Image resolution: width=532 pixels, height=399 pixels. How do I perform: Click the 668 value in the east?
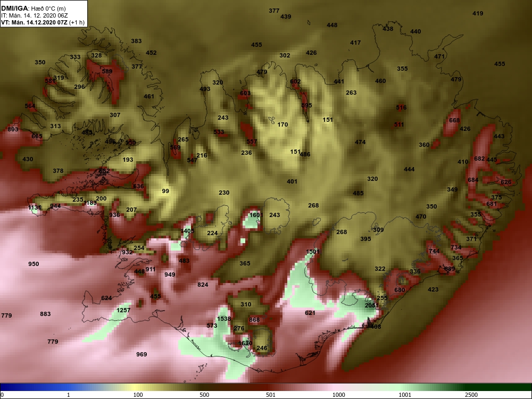(x=454, y=120)
